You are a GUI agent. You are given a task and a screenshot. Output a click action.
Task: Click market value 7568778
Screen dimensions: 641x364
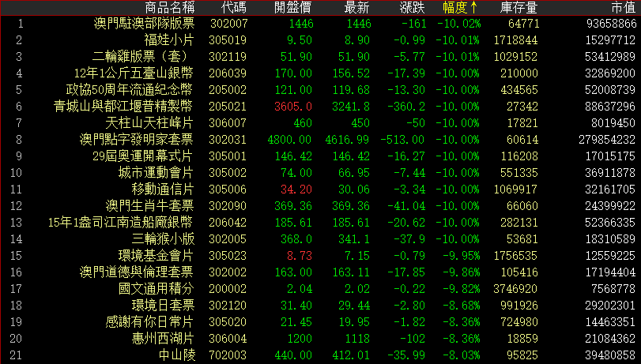pos(613,289)
